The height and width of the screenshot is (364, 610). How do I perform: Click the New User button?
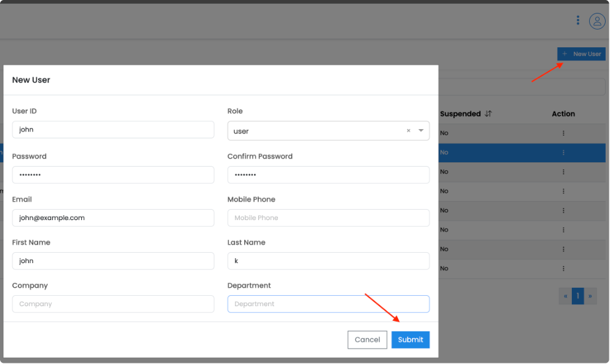(581, 54)
